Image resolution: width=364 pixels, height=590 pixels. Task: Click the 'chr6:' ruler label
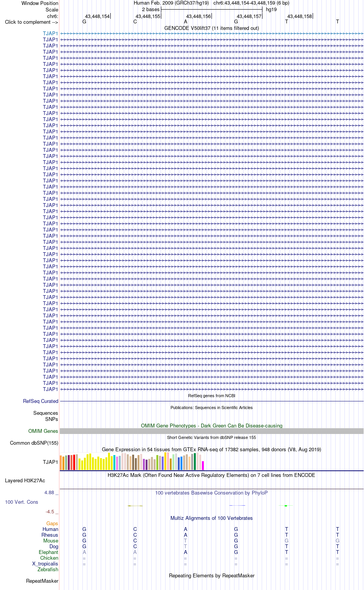(52, 16)
